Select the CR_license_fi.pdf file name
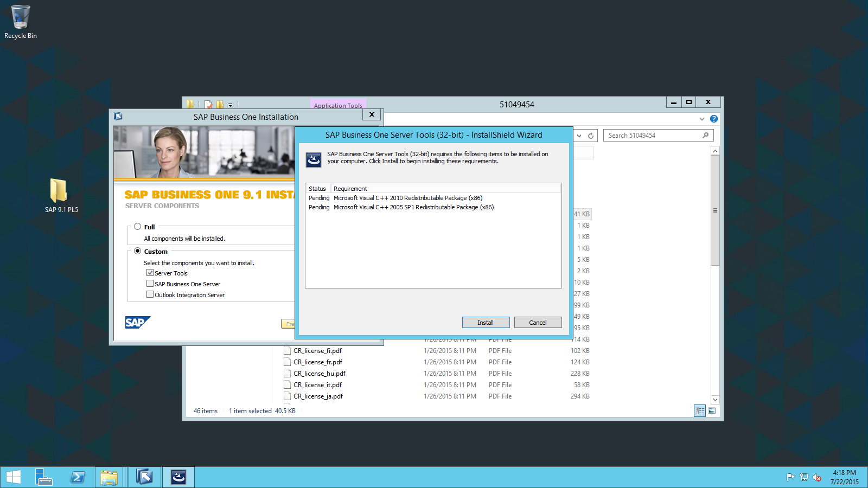 point(317,351)
